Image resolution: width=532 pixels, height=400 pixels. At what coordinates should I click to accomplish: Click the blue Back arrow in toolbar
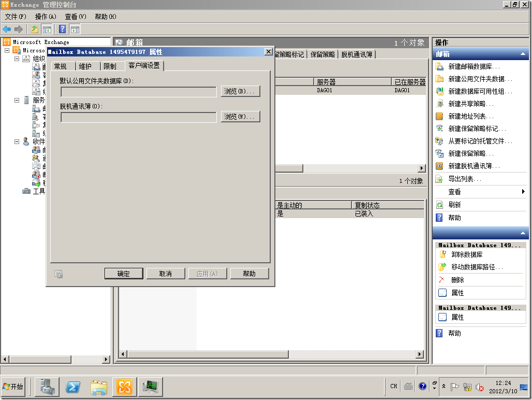click(7, 29)
